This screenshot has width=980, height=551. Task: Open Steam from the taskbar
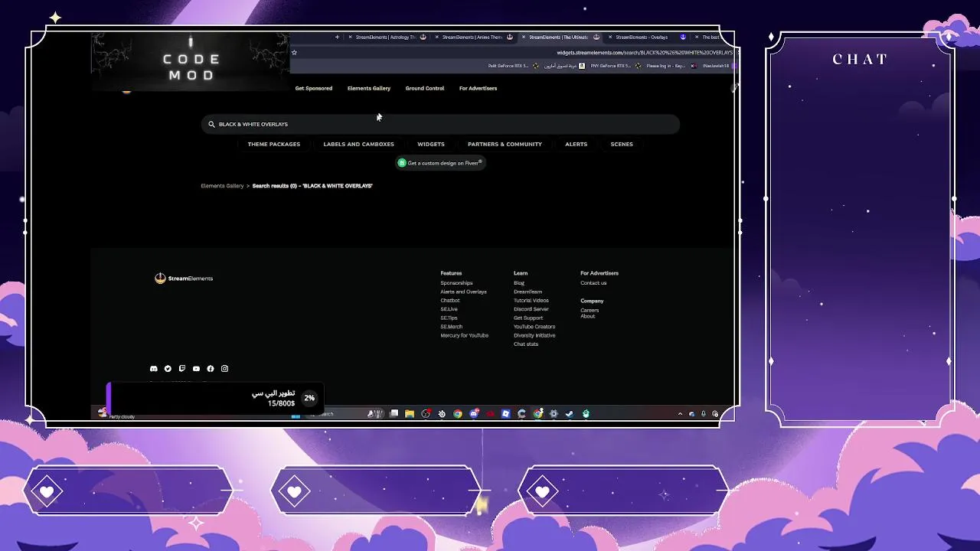(x=570, y=413)
